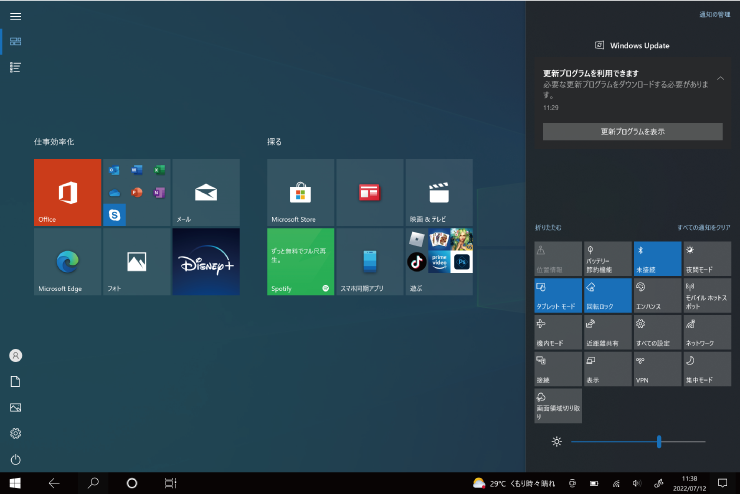Image resolution: width=740 pixels, height=495 pixels.
Task: Open Prime Video in the 遊ぶ tile
Action: click(x=439, y=262)
